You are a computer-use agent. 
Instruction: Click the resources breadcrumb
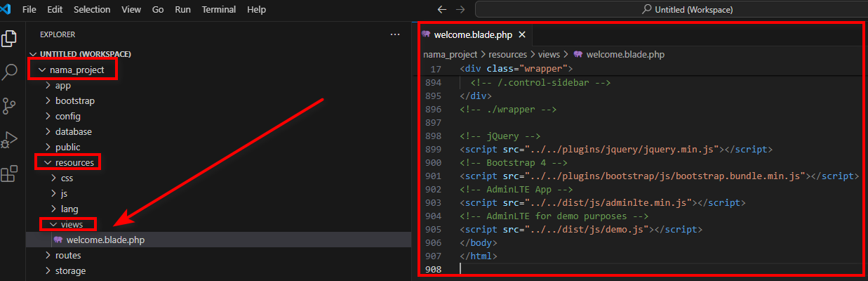[x=507, y=54]
